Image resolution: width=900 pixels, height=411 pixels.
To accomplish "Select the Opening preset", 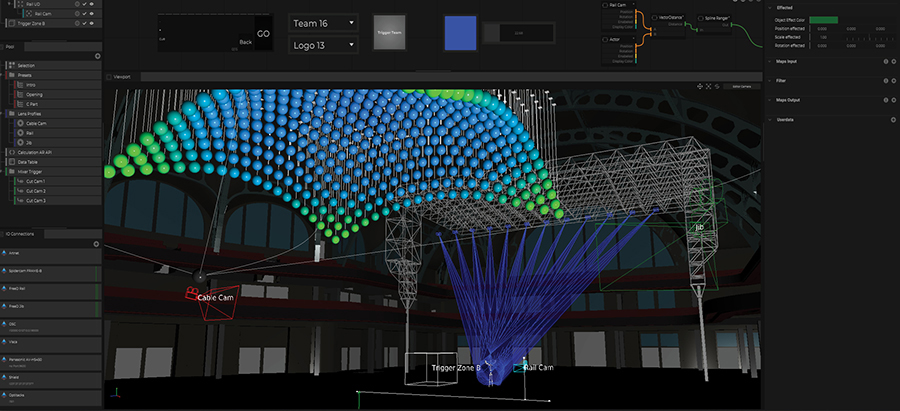I will pyautogui.click(x=36, y=95).
